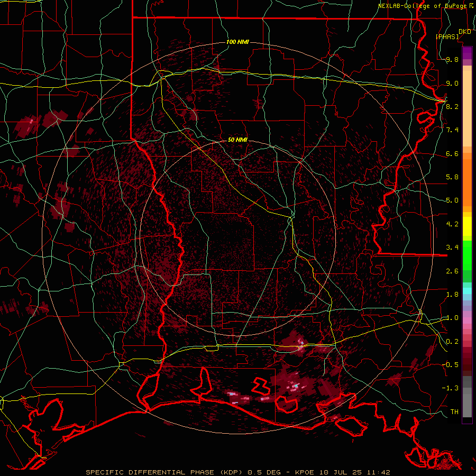
Task: Click the 9.8 value on color scale
Action: (x=452, y=59)
